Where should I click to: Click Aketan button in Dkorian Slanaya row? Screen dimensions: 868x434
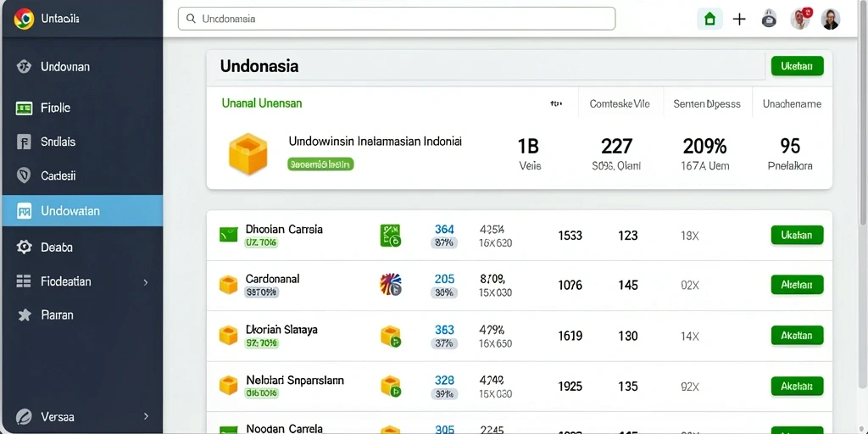click(797, 336)
